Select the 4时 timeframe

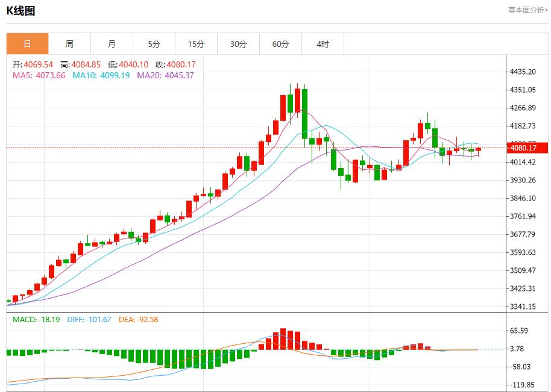[324, 43]
